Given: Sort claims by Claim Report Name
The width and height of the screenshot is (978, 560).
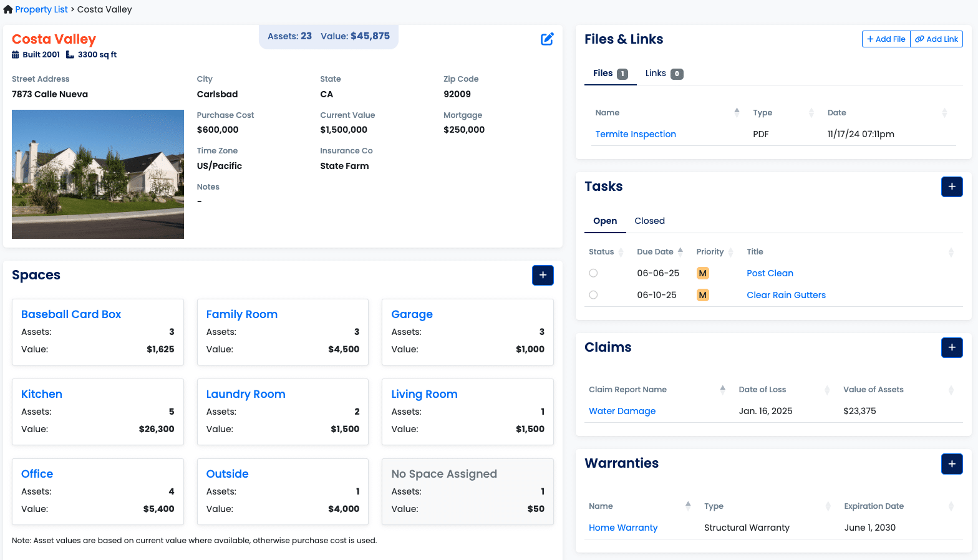Looking at the screenshot, I should [657, 390].
